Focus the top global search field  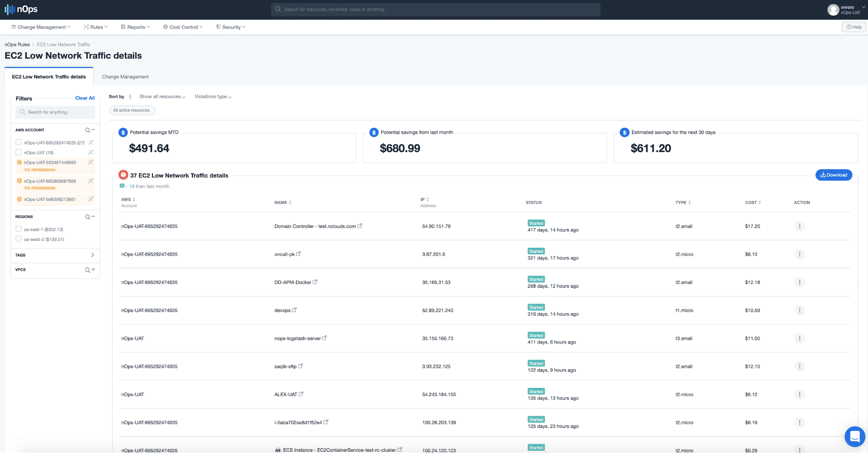point(436,10)
